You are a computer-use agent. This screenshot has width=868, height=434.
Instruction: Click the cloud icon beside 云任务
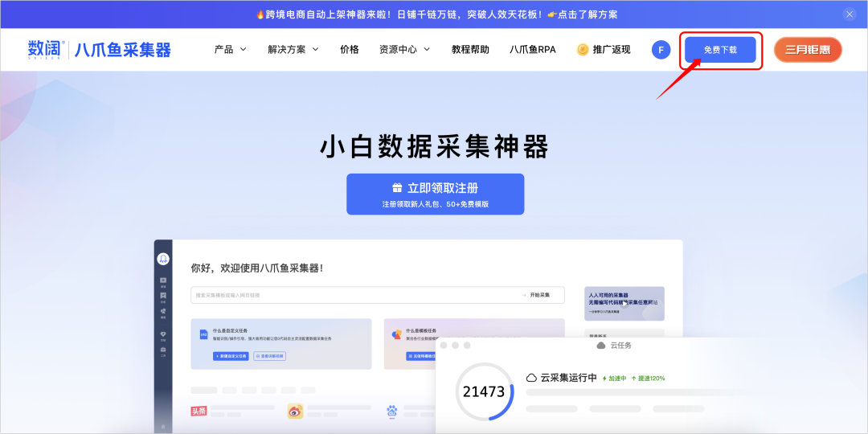click(x=600, y=346)
